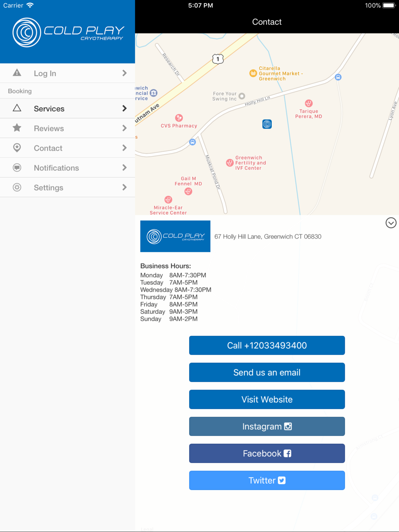Open the Twitter profile button
The image size is (399, 532).
[267, 481]
